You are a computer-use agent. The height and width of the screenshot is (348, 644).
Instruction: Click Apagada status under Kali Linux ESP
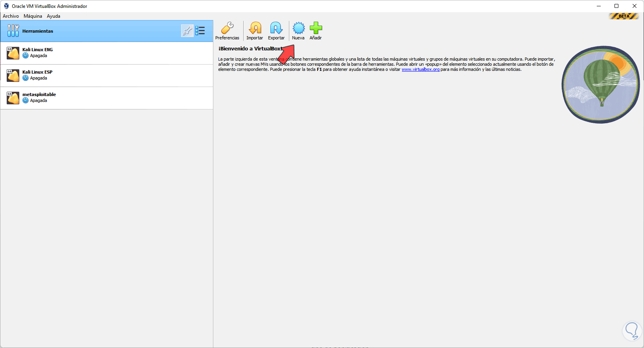pos(39,78)
